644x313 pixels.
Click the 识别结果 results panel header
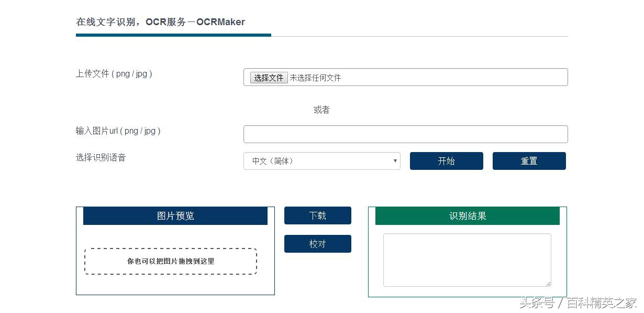coord(467,215)
